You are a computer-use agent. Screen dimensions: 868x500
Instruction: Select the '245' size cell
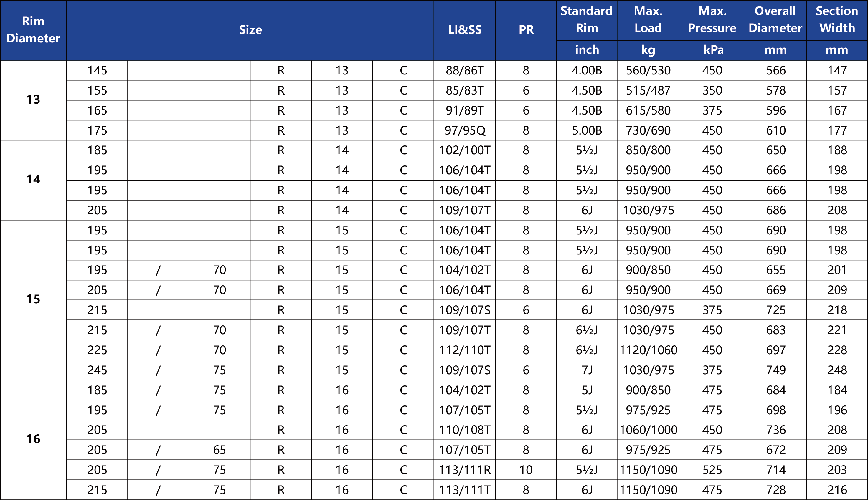tap(97, 370)
